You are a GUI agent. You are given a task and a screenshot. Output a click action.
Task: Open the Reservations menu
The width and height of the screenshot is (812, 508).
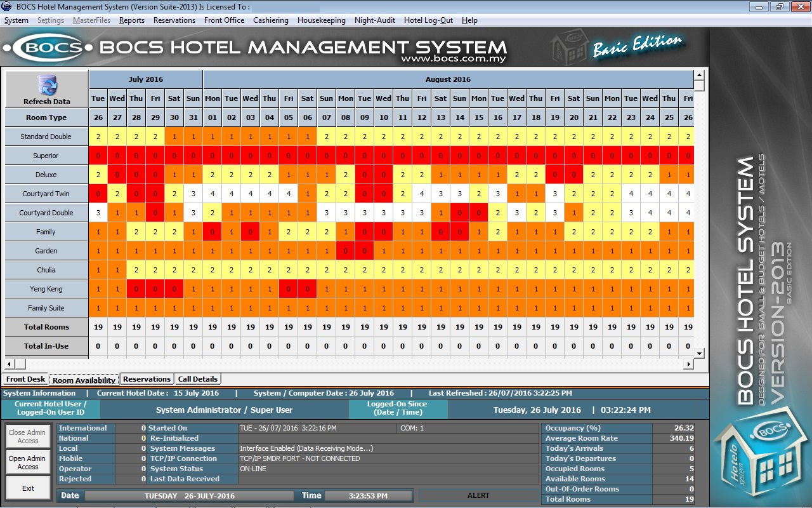pos(174,20)
